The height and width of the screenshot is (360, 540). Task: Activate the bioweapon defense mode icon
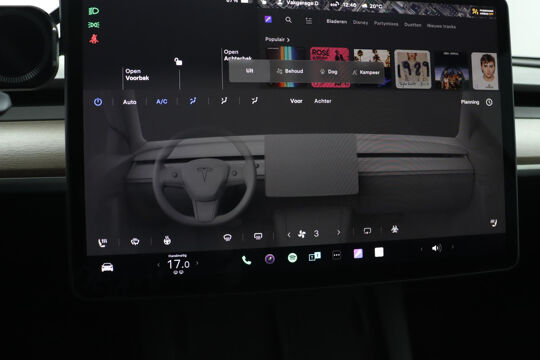(395, 229)
